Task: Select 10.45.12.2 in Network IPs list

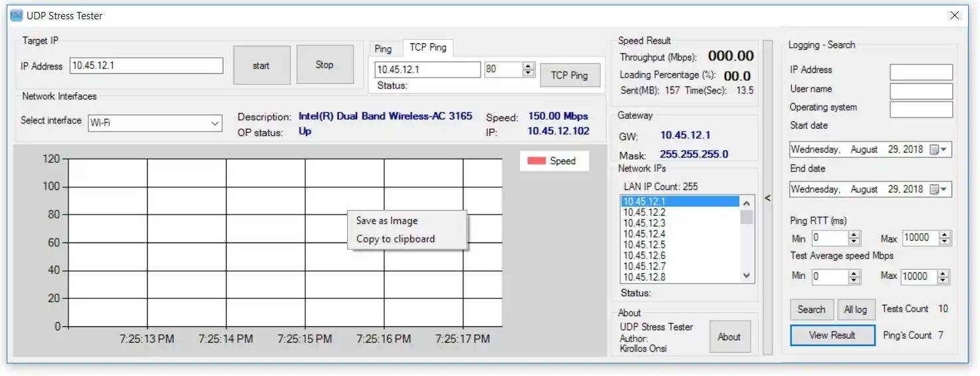Action: click(x=680, y=213)
